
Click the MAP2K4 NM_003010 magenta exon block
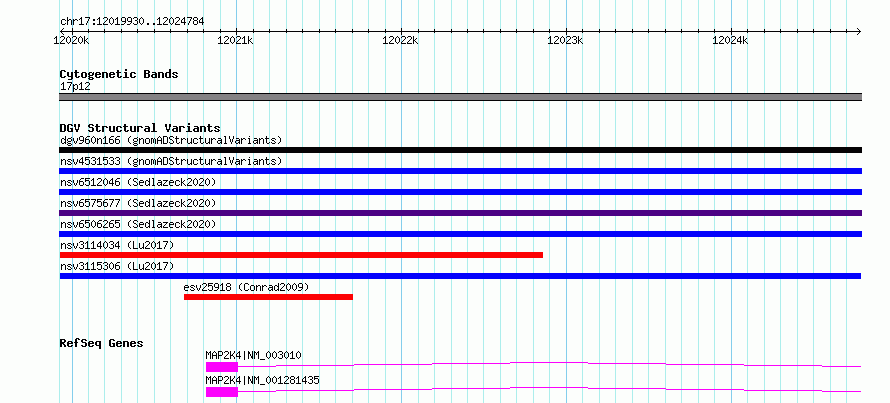point(222,367)
